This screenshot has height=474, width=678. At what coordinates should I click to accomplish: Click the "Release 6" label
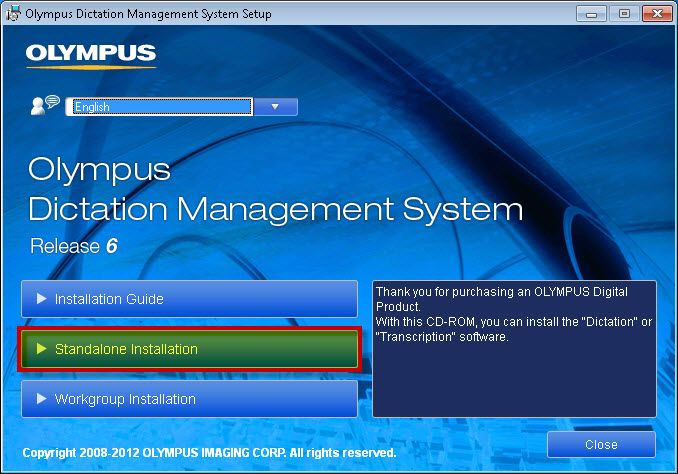(x=74, y=246)
